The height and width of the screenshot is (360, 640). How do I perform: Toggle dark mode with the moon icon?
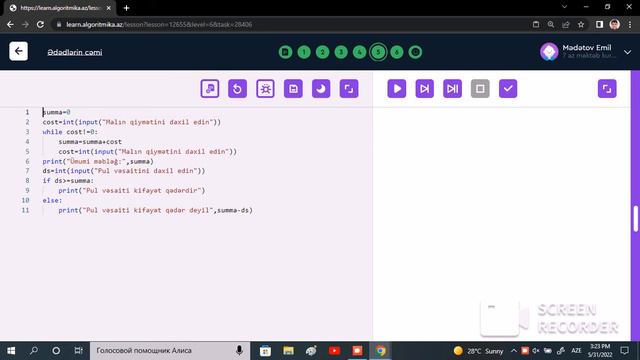coord(321,89)
